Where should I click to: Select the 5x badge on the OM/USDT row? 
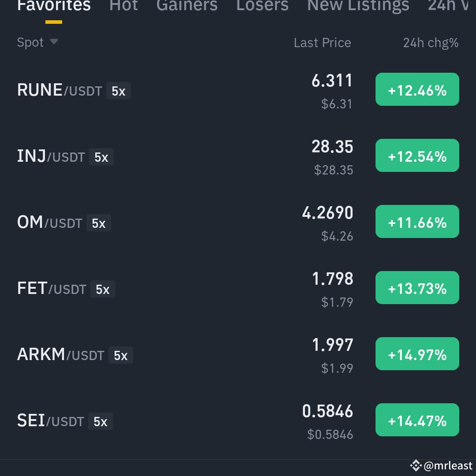tap(99, 223)
